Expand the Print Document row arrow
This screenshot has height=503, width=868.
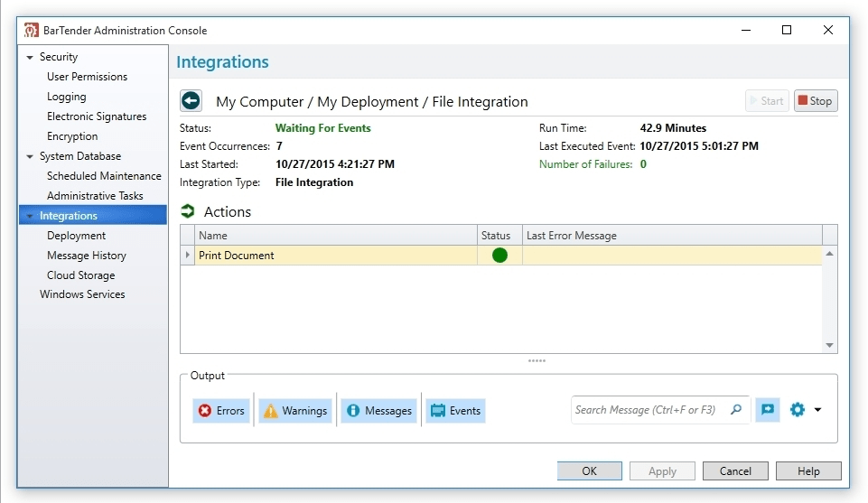click(x=187, y=255)
